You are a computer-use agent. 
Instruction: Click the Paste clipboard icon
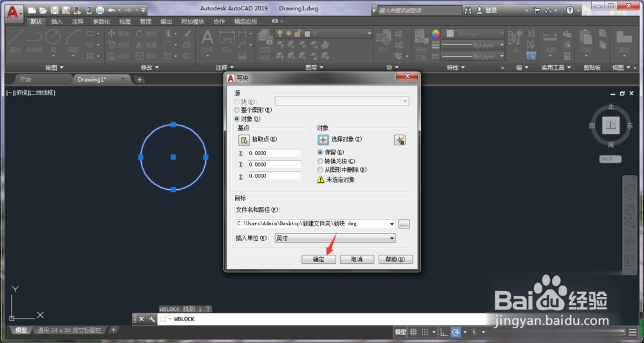tap(586, 41)
